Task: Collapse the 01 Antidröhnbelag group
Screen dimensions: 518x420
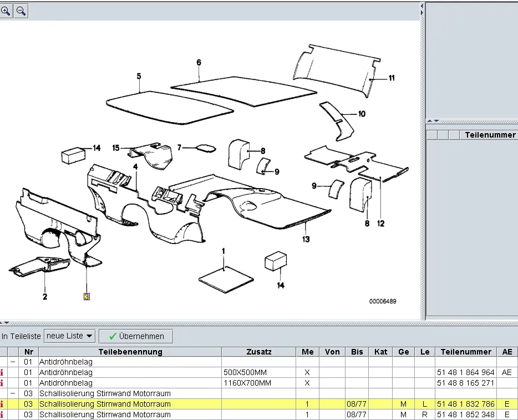Action: click(13, 362)
